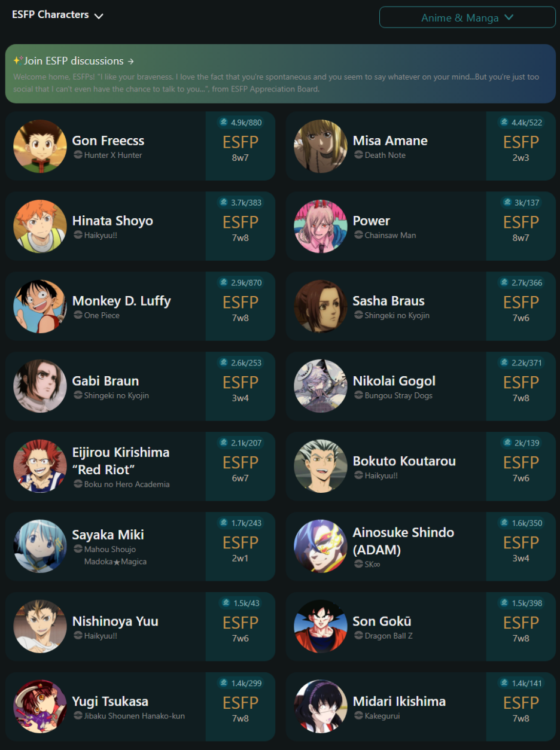Click the category icon beside Death Note
560x750 pixels.
coord(358,155)
